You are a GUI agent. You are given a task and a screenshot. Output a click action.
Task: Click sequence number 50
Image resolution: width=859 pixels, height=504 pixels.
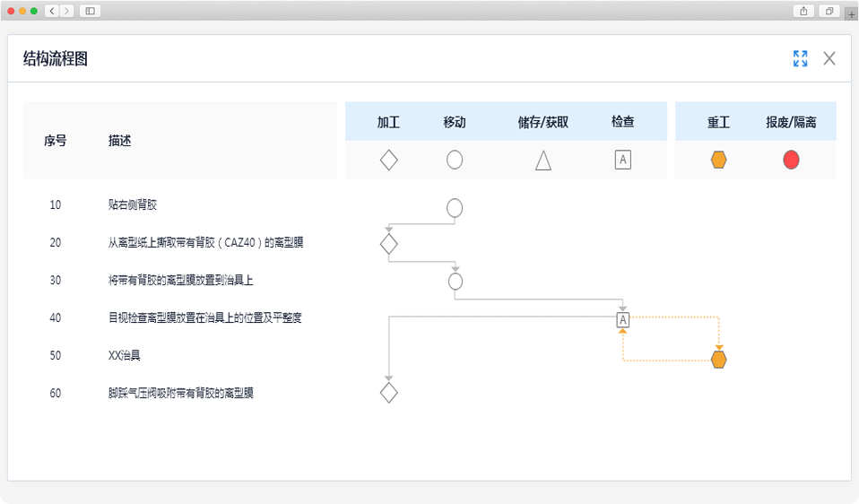click(56, 355)
